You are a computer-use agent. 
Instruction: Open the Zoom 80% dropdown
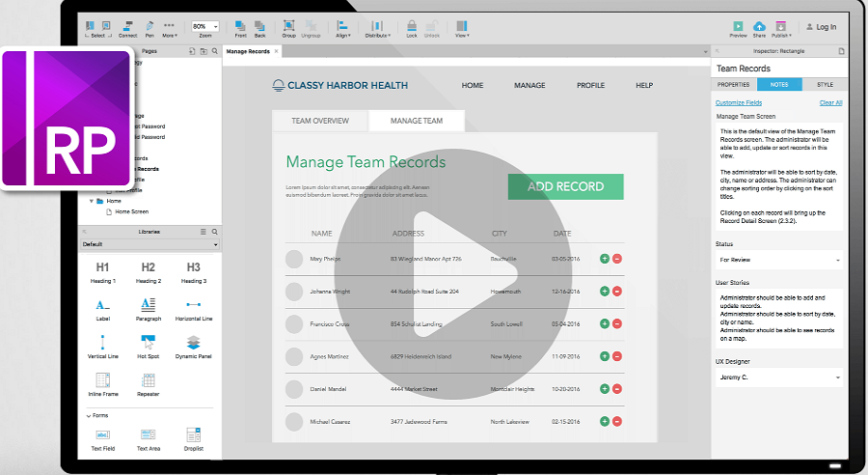[205, 27]
